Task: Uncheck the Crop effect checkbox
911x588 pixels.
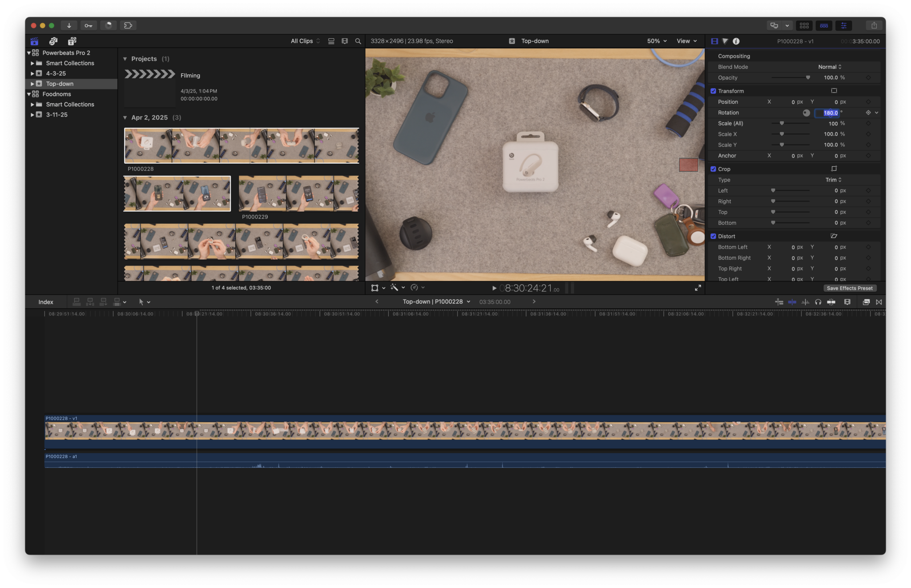Action: (x=713, y=169)
